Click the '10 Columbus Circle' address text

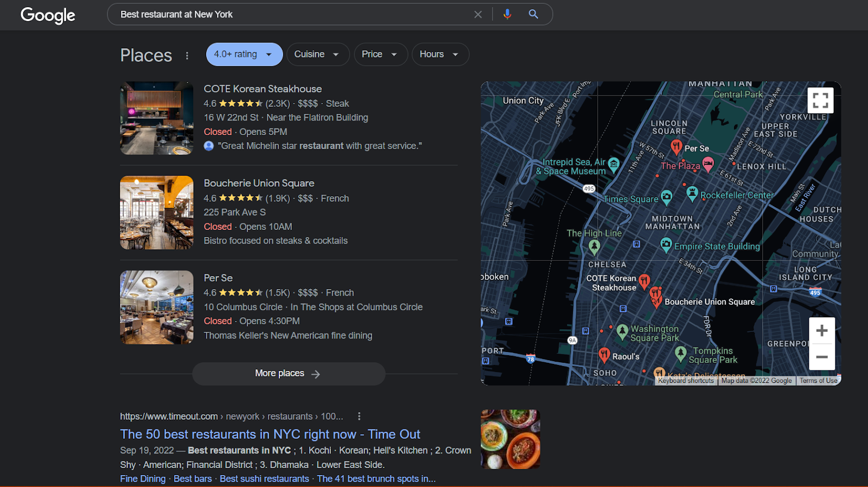243,307
